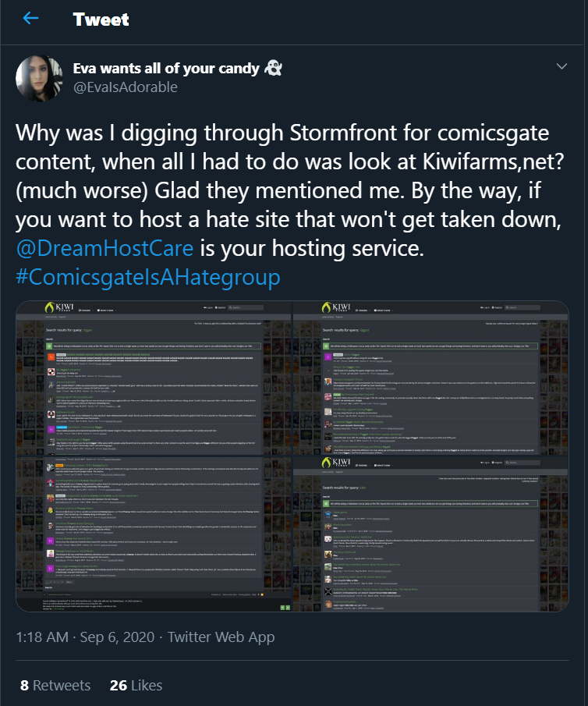The image size is (588, 706).
Task: Open the tweet options chevron menu
Action: tap(561, 66)
